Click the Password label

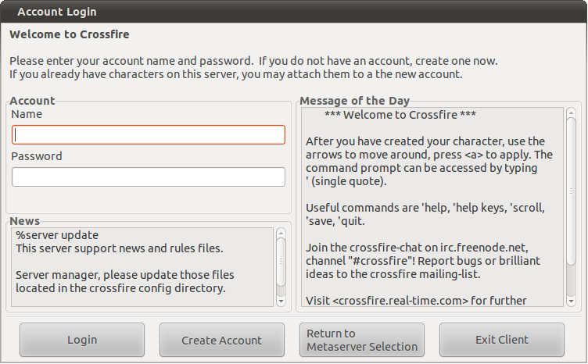click(37, 156)
